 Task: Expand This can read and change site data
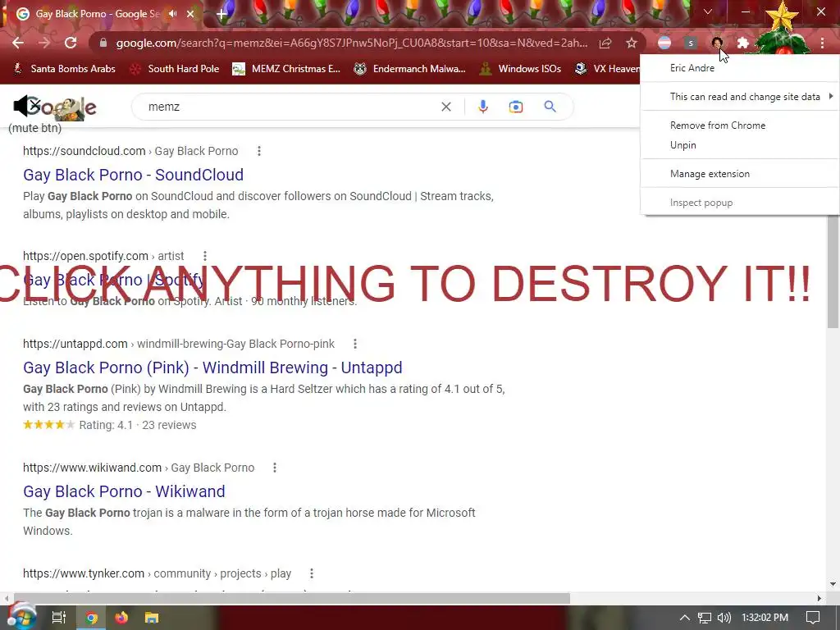[740, 97]
